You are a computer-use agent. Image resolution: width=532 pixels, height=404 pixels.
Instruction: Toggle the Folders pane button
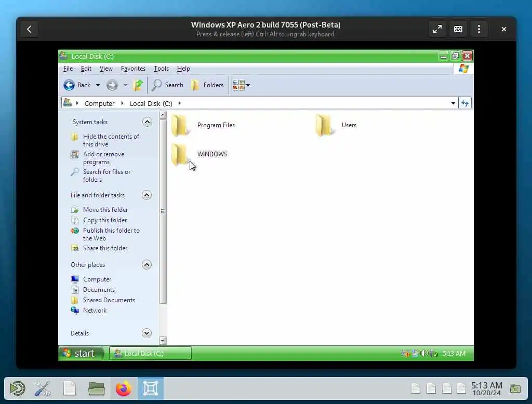pos(207,85)
